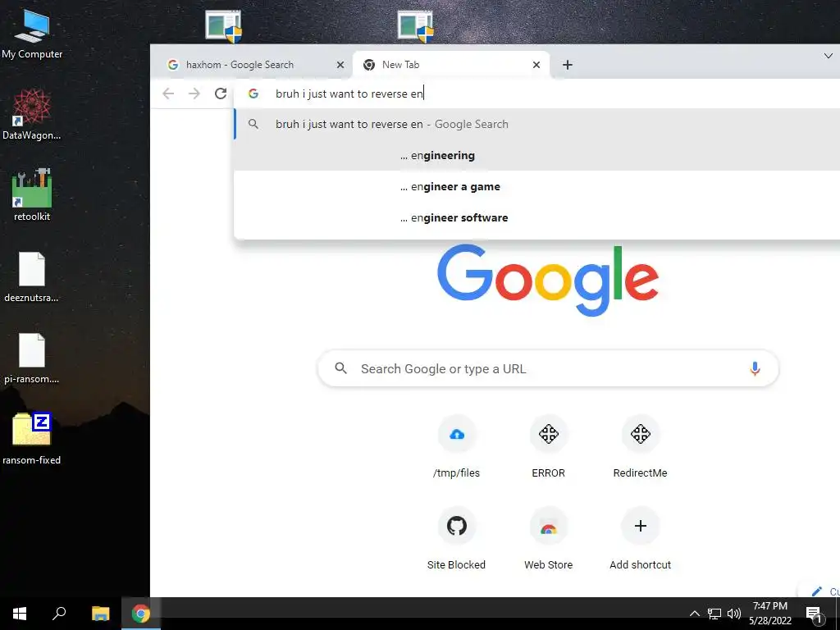Open network status tray icon
The image size is (840, 630).
coord(714,614)
